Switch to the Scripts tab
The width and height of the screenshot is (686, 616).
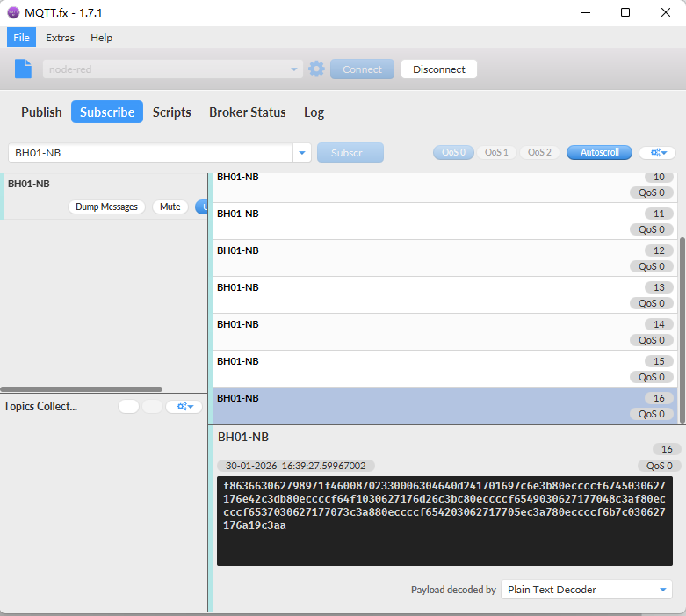(x=172, y=112)
